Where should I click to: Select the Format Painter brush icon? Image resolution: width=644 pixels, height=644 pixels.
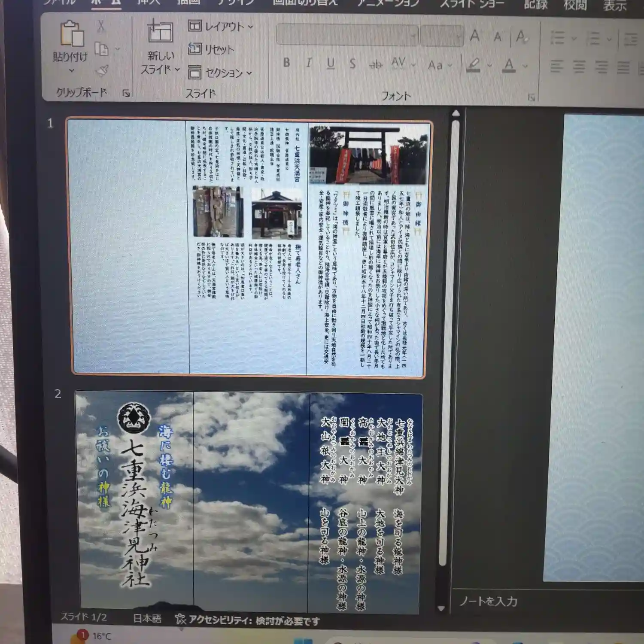(x=102, y=70)
